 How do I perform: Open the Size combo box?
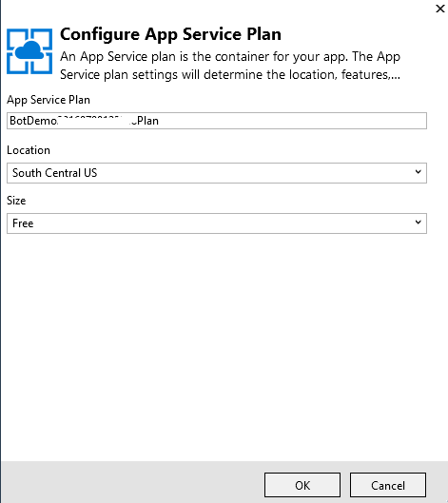coord(217,223)
